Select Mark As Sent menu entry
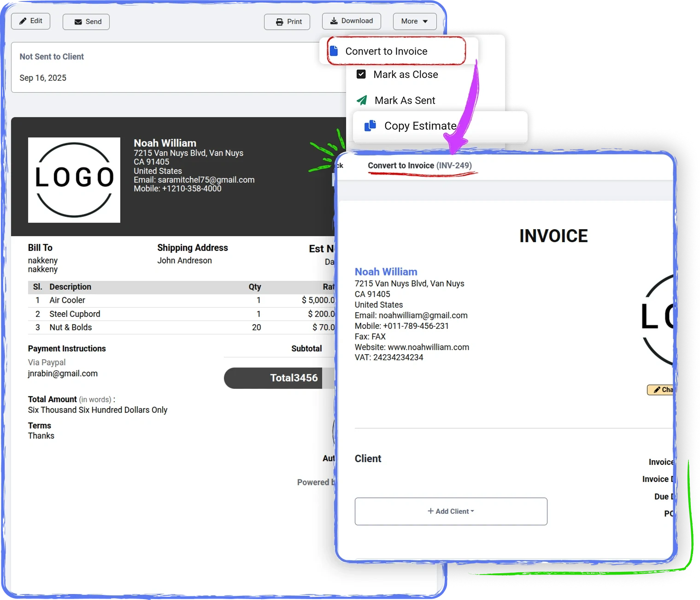Image resolution: width=700 pixels, height=600 pixels. tap(405, 101)
